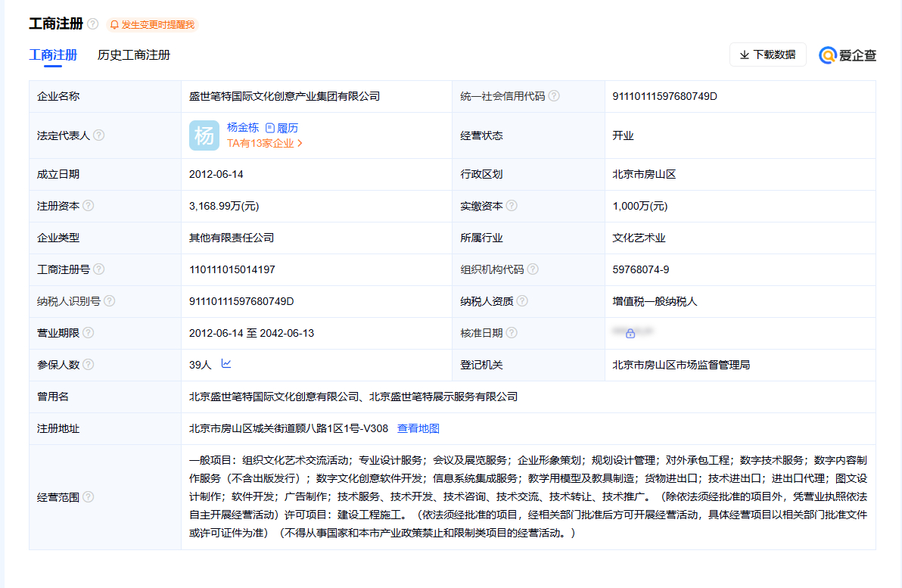902x588 pixels.
Task: Select 其他有限责任公司 value
Action: click(x=232, y=238)
